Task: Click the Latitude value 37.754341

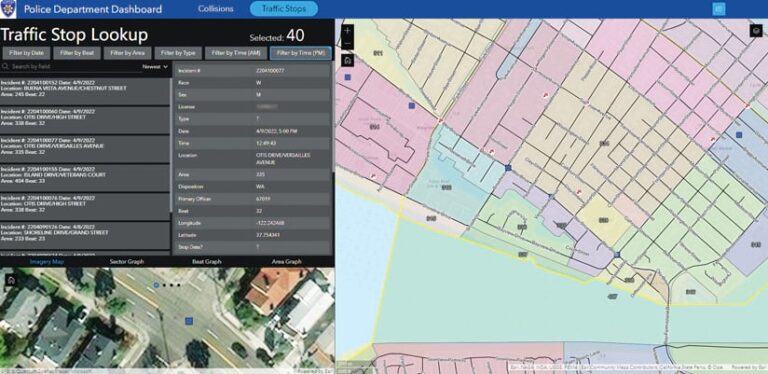Action: pyautogui.click(x=268, y=235)
